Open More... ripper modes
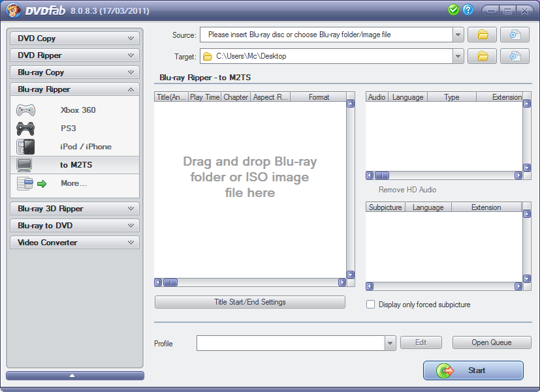The image size is (540, 392). 74,183
